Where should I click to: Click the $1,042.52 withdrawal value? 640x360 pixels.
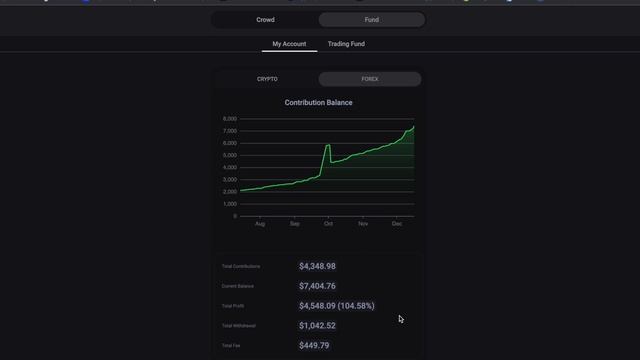tap(317, 326)
